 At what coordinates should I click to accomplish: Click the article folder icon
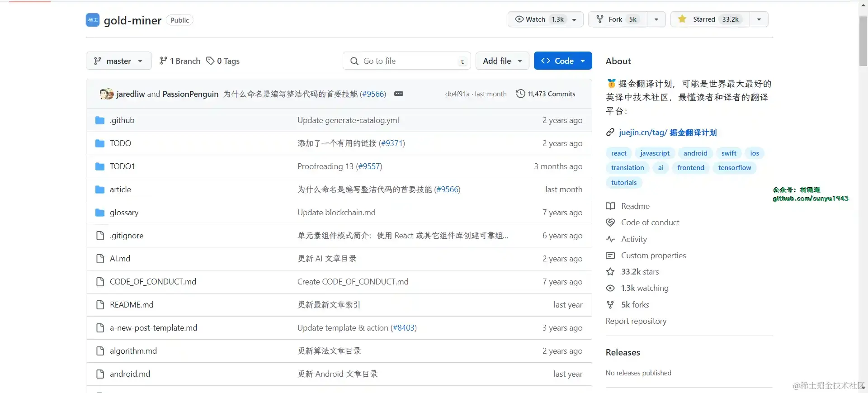tap(100, 189)
